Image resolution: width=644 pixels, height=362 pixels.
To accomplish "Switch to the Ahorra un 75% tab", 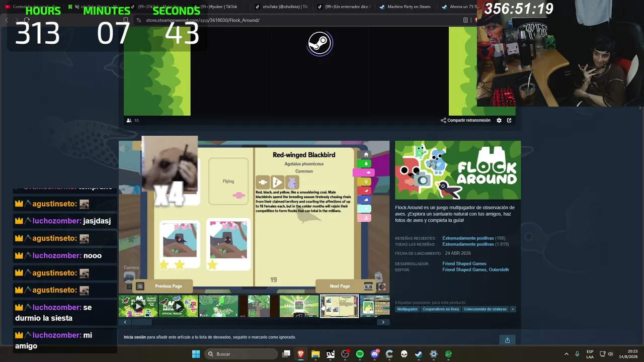I will [x=459, y=7].
